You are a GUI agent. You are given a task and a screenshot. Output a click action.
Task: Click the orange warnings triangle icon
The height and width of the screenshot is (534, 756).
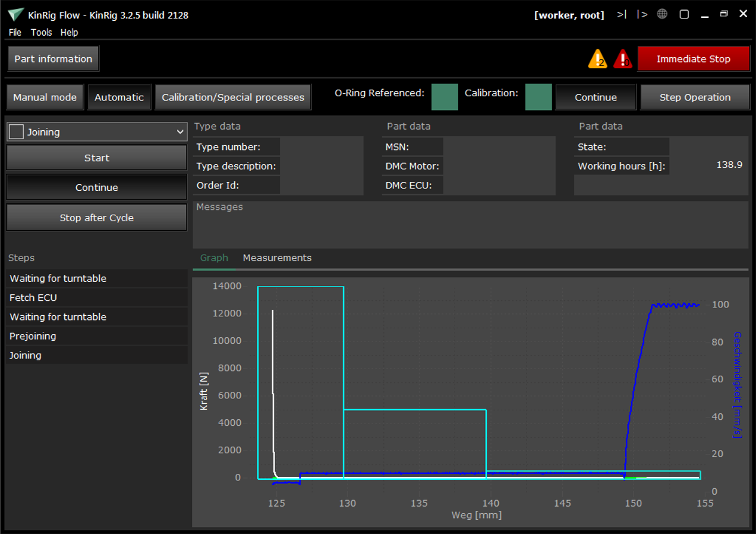click(597, 59)
